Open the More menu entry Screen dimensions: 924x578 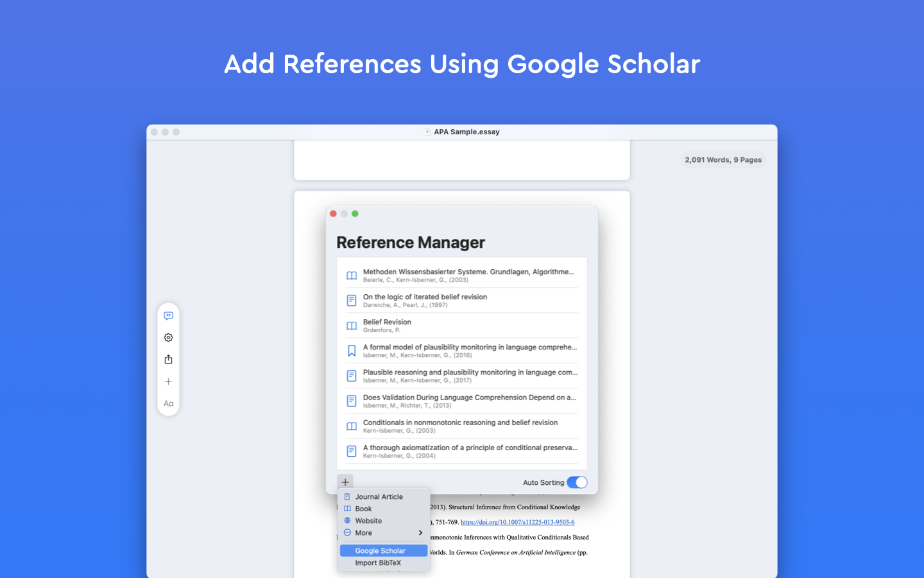pyautogui.click(x=384, y=533)
